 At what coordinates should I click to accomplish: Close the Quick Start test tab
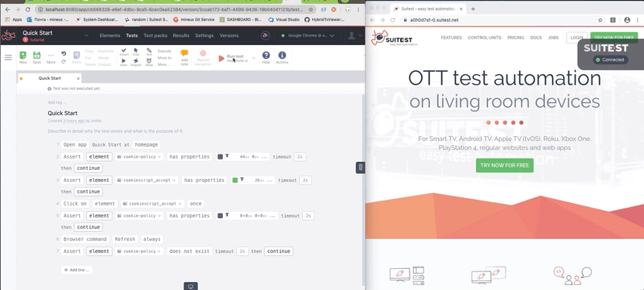(78, 78)
